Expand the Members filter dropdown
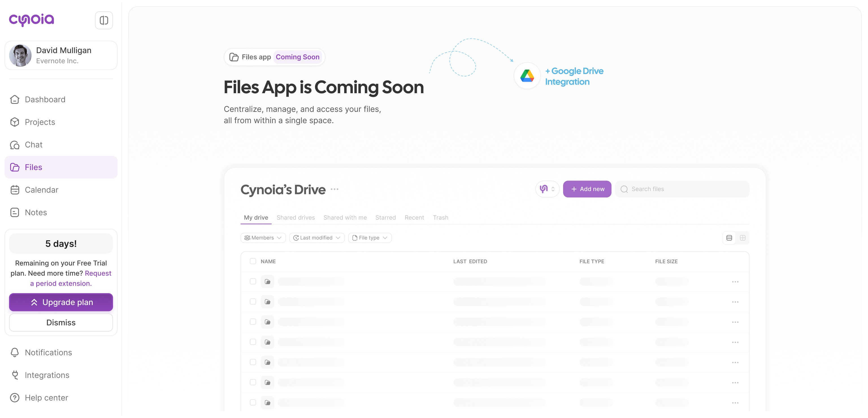Image resolution: width=868 pixels, height=418 pixels. (263, 238)
